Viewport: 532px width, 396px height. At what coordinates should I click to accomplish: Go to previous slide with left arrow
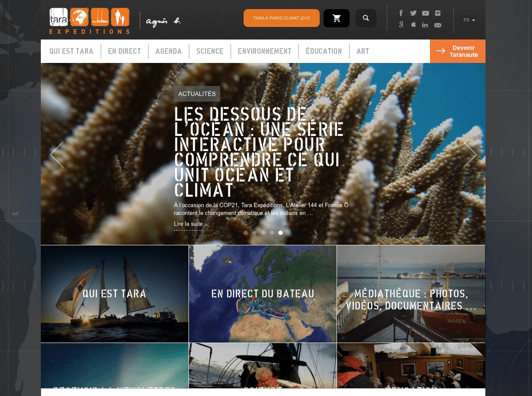tap(57, 154)
